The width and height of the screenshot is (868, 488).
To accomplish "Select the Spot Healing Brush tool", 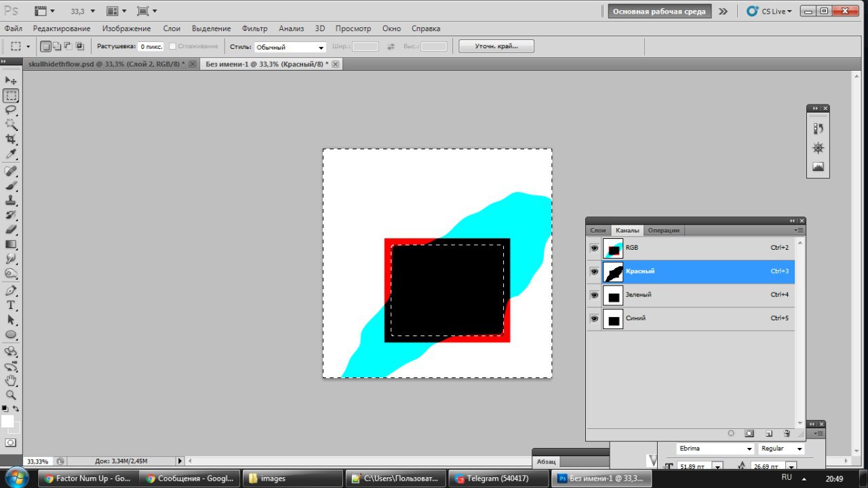I will coord(11,171).
